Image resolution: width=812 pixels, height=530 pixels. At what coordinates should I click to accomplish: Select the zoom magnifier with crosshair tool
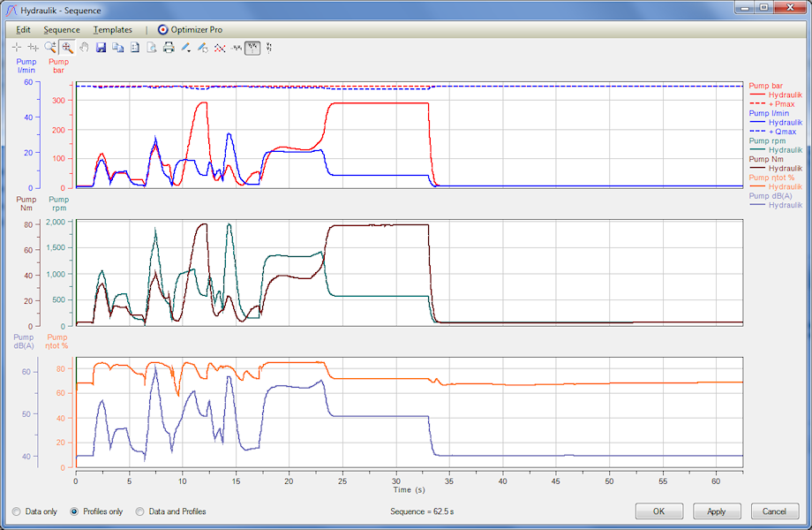[67, 48]
